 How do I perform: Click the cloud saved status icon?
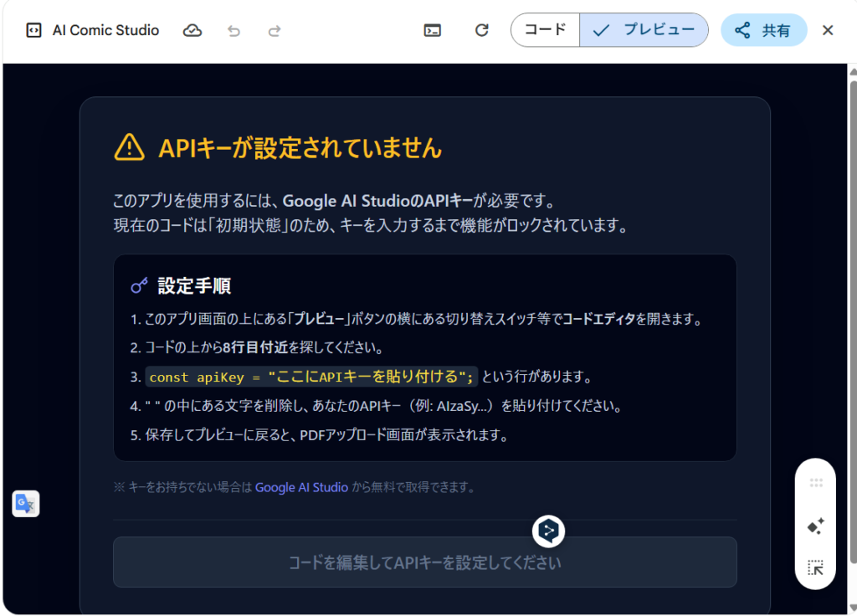pyautogui.click(x=192, y=30)
